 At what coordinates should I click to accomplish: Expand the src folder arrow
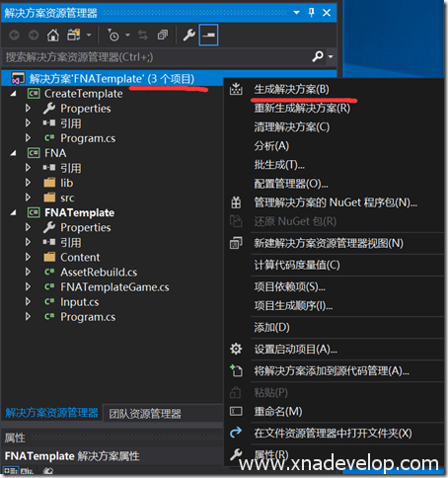[x=29, y=198]
